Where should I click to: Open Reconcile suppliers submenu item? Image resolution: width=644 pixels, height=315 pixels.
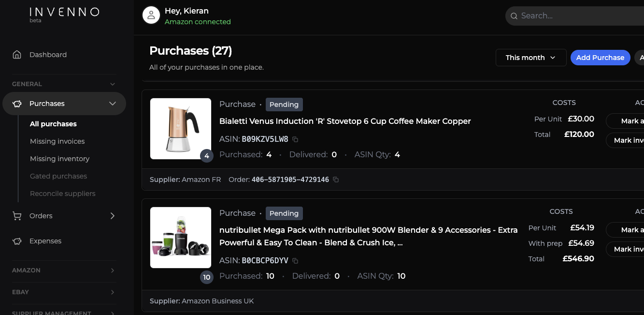(63, 194)
